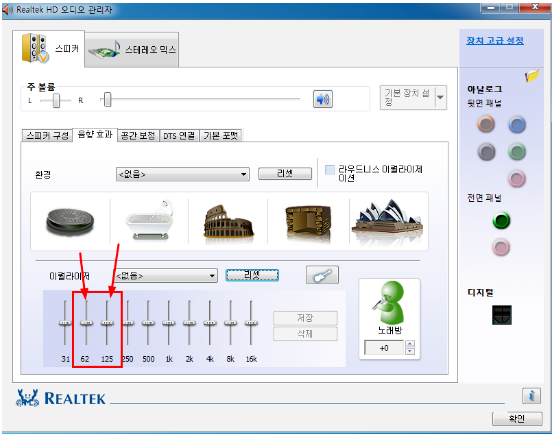This screenshot has width=554, height=434.
Task: Click the 4k equalizer slider
Action: pos(210,323)
